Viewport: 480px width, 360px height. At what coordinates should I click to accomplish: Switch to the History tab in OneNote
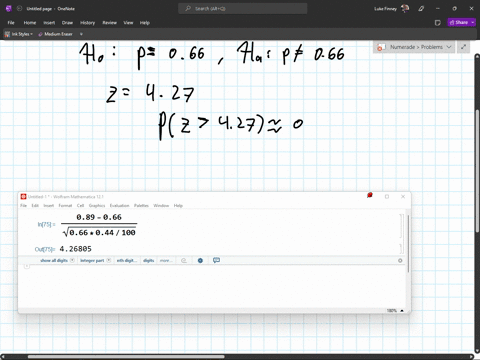pos(87,23)
